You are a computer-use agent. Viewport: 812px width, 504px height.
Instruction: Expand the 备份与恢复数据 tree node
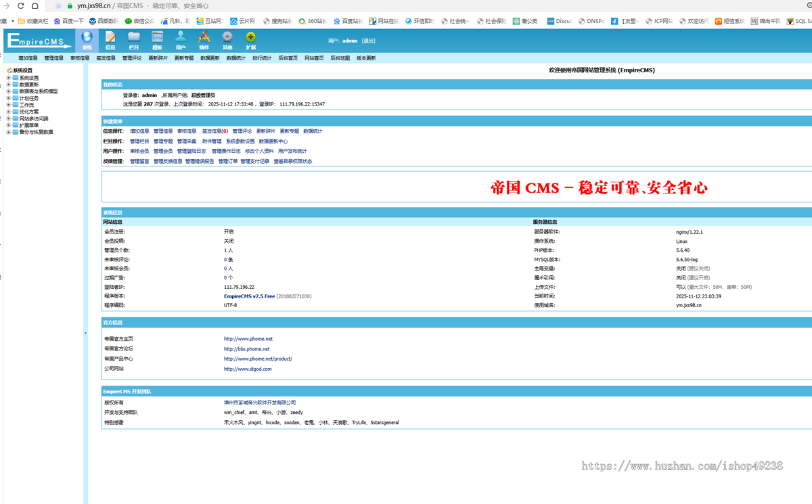click(8, 132)
